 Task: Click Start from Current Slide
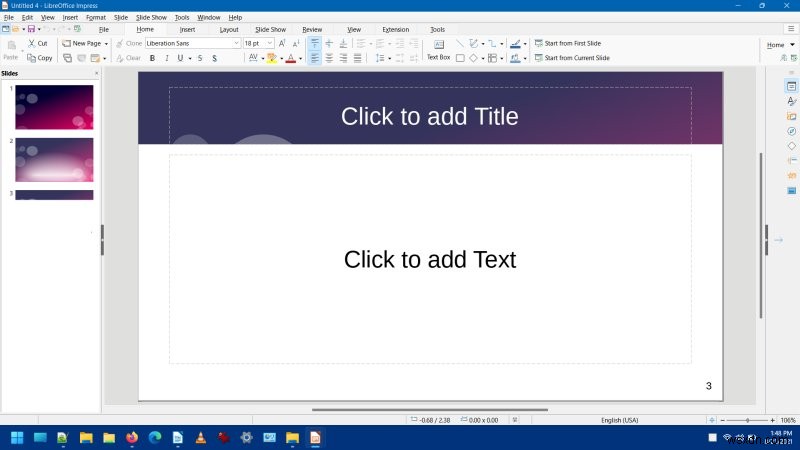[572, 58]
